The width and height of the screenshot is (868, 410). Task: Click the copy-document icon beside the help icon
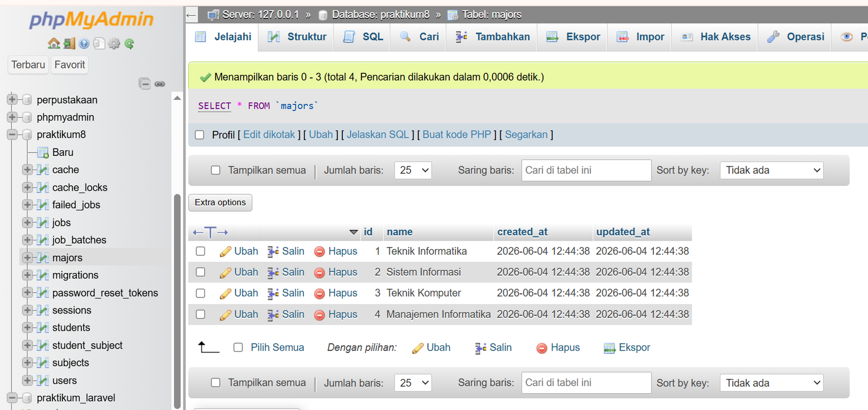pyautogui.click(x=99, y=43)
